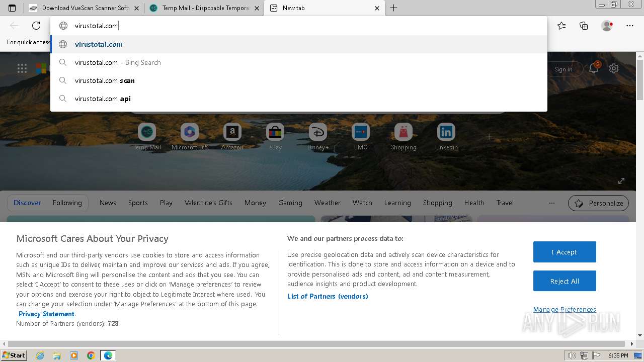Launch Internet Explorer from taskbar

coord(40,355)
